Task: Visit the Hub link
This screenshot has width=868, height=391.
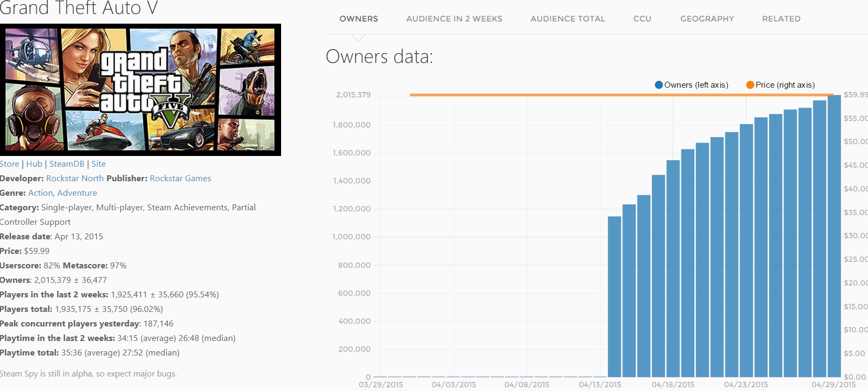Action: (x=34, y=164)
